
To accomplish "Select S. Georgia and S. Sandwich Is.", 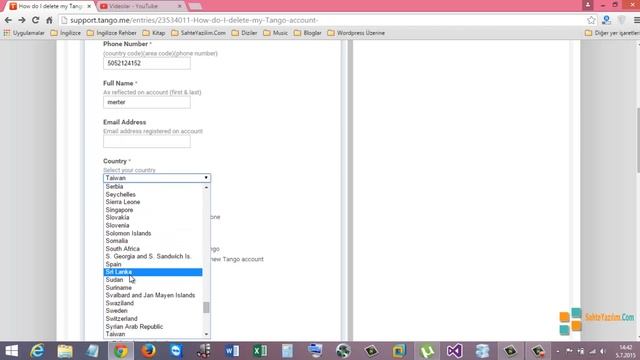I will click(x=153, y=256).
